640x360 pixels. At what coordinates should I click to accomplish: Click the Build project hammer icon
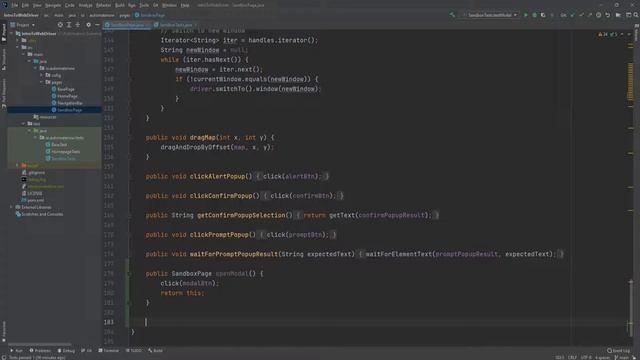tap(452, 15)
